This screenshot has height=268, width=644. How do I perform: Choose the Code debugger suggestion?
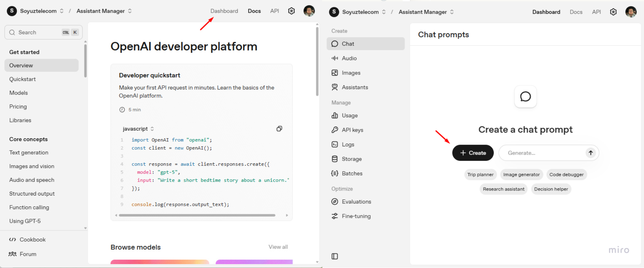coord(567,175)
